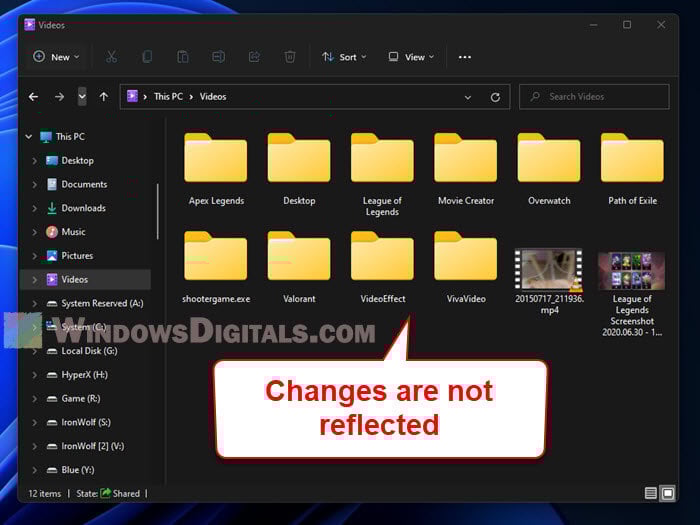Click the Delete trash icon
The width and height of the screenshot is (700, 525).
290,57
